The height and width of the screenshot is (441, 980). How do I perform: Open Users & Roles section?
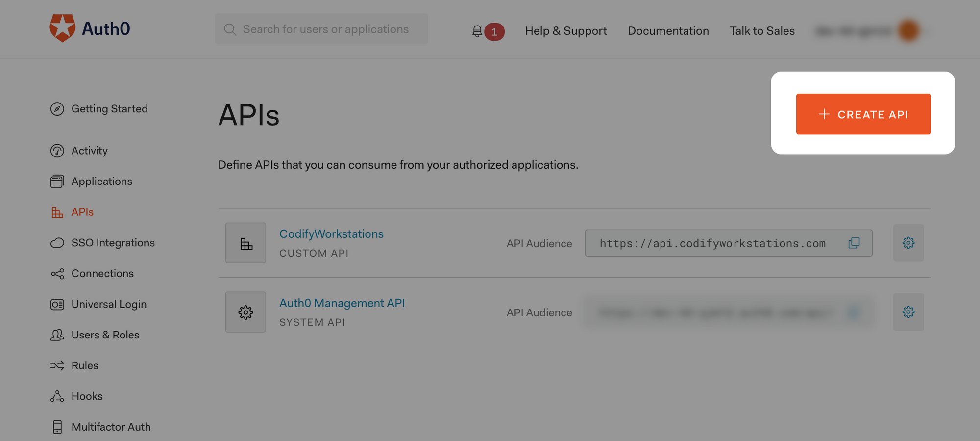(105, 335)
